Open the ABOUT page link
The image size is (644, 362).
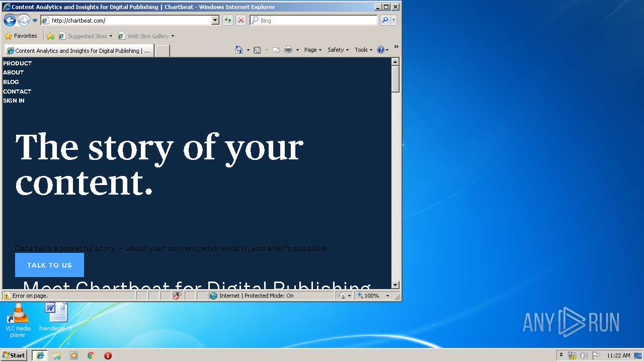coord(14,72)
